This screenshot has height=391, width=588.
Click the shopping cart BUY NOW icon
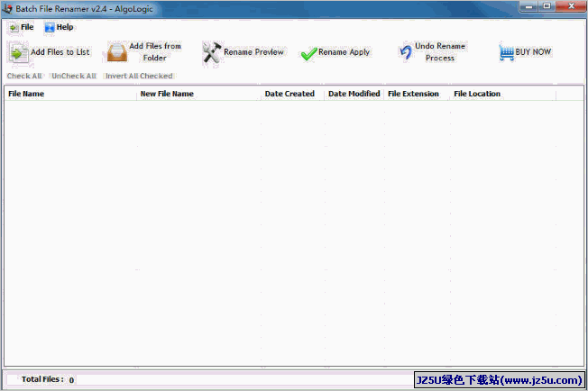pyautogui.click(x=507, y=53)
